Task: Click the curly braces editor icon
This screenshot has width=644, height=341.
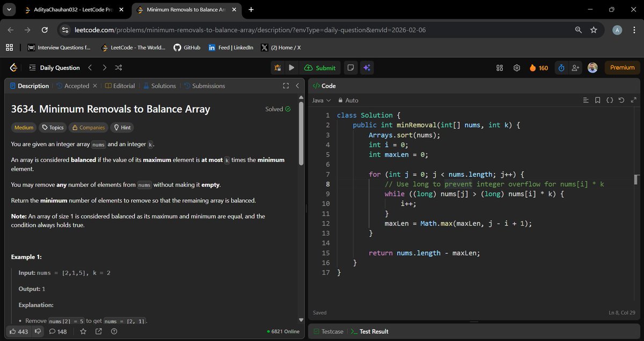Action: (610, 100)
